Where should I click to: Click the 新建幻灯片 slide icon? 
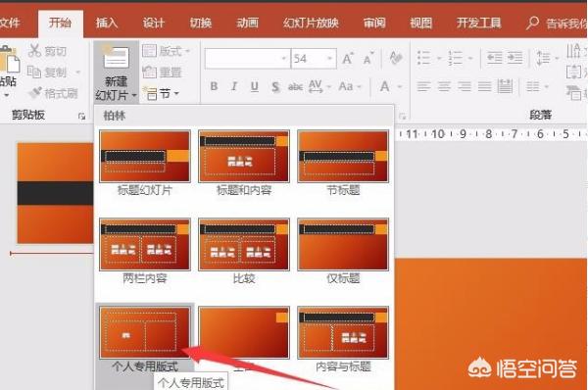pos(116,58)
